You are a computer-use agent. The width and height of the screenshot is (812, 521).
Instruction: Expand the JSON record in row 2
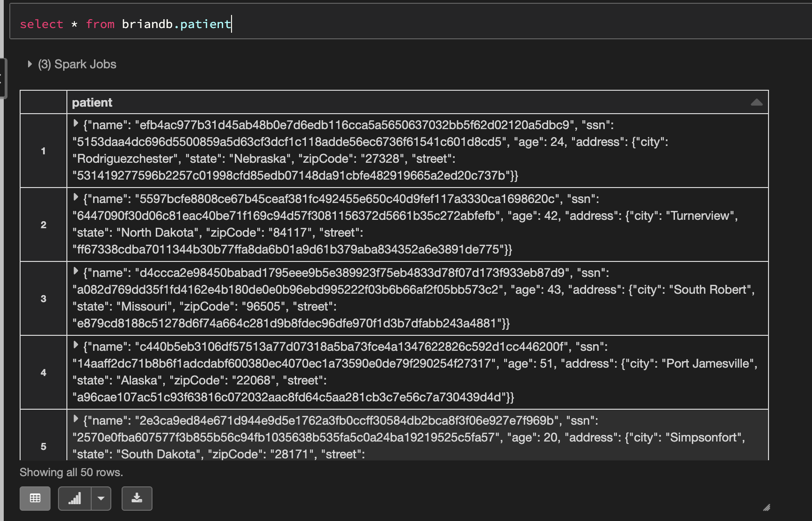tap(76, 197)
